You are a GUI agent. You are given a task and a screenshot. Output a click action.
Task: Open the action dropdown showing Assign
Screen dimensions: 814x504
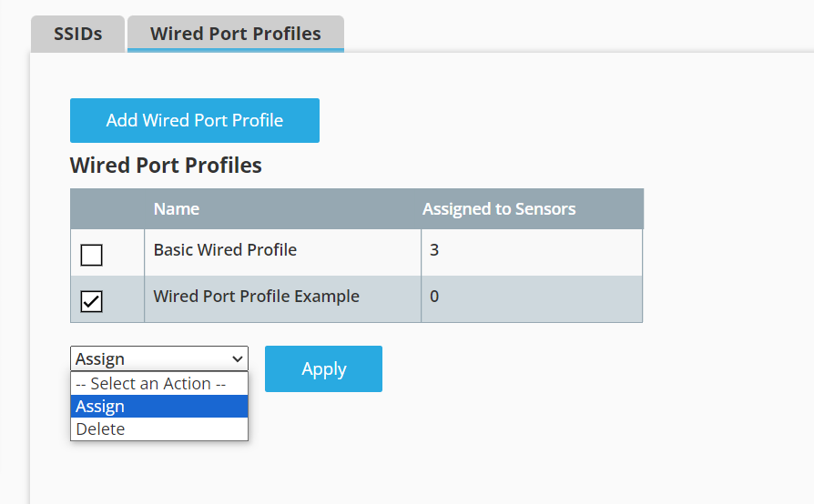point(159,358)
